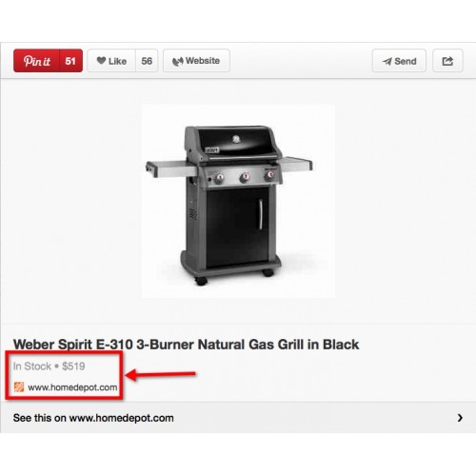Click the $519 price text
Viewport: 476px width, 476px height.
click(x=73, y=367)
